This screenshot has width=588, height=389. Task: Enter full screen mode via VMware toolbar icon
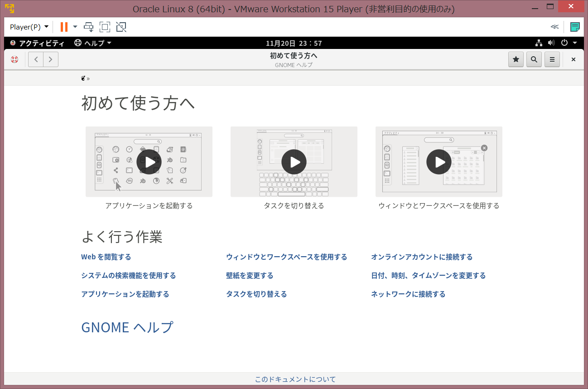point(105,27)
